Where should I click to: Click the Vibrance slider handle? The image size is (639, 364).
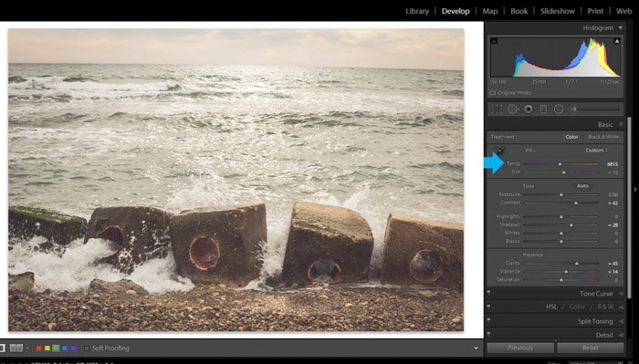pyautogui.click(x=566, y=272)
